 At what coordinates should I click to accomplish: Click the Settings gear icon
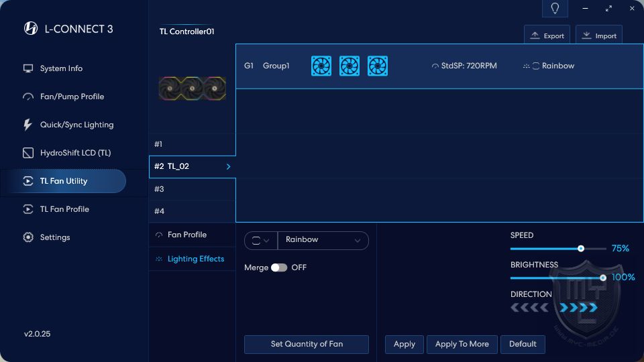(x=28, y=237)
